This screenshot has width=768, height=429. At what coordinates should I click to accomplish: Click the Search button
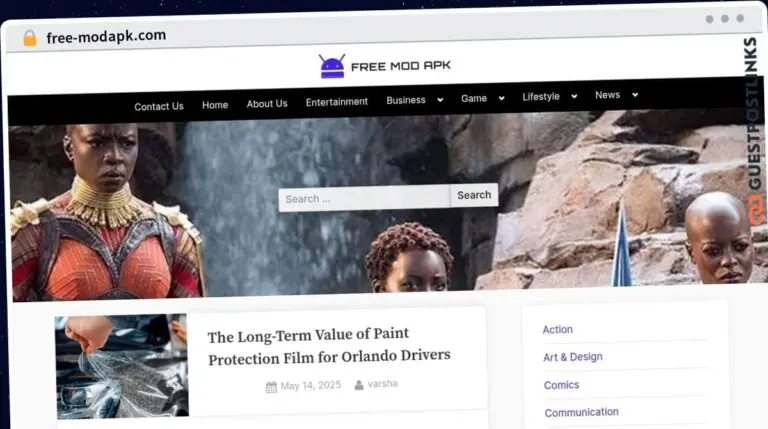[474, 195]
